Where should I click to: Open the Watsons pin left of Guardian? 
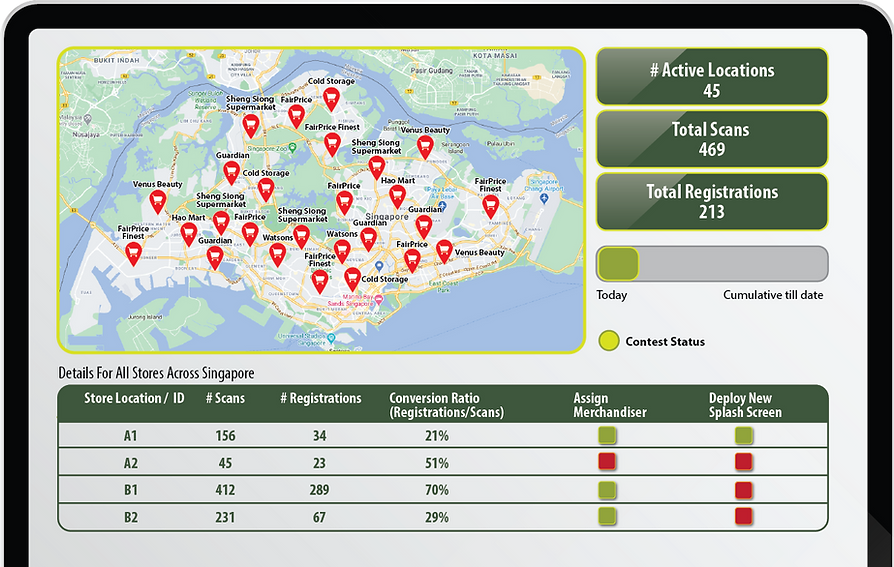point(342,252)
